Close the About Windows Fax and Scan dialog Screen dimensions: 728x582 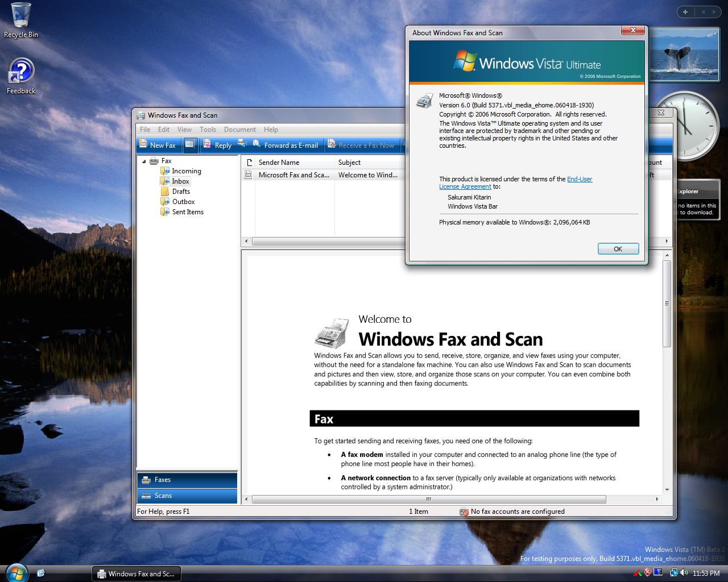632,30
